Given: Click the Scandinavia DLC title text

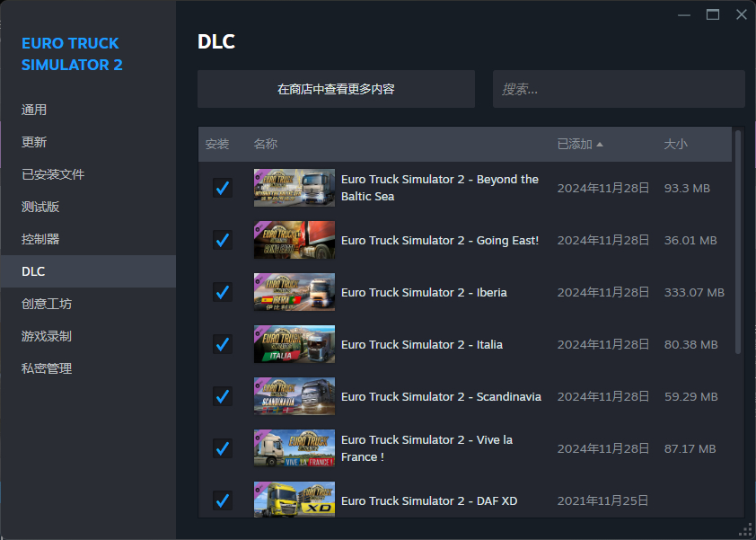Looking at the screenshot, I should pos(441,396).
